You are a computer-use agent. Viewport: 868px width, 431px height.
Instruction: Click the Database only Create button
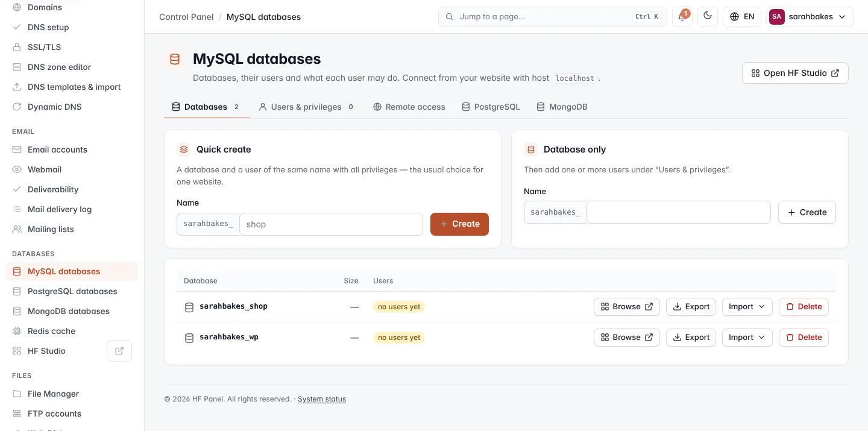[807, 212]
